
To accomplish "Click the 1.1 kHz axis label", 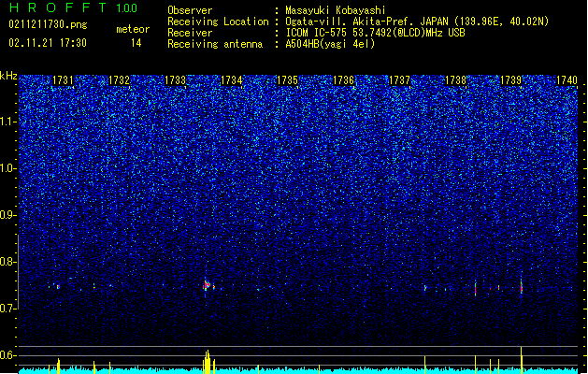I will pyautogui.click(x=7, y=122).
